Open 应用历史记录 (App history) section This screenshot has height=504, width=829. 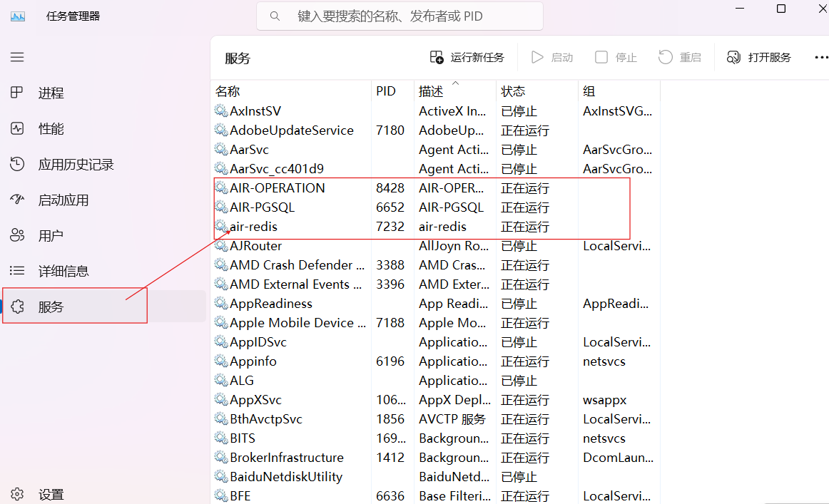pos(17,164)
